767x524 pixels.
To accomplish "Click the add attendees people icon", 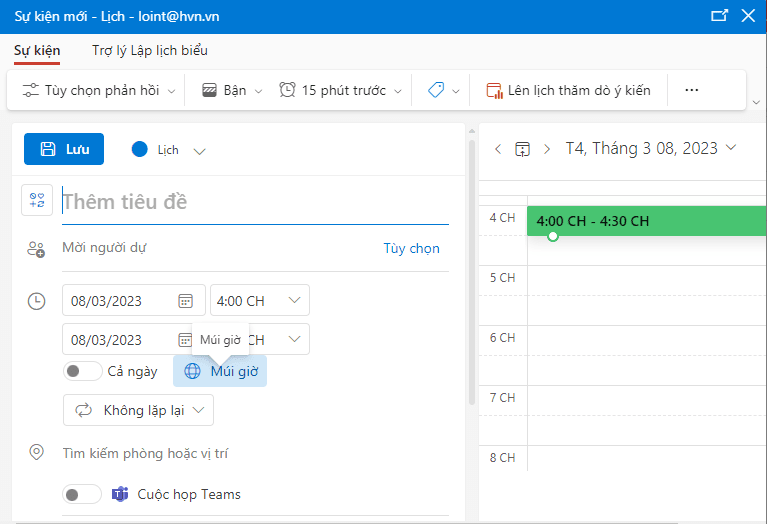I will [x=36, y=249].
